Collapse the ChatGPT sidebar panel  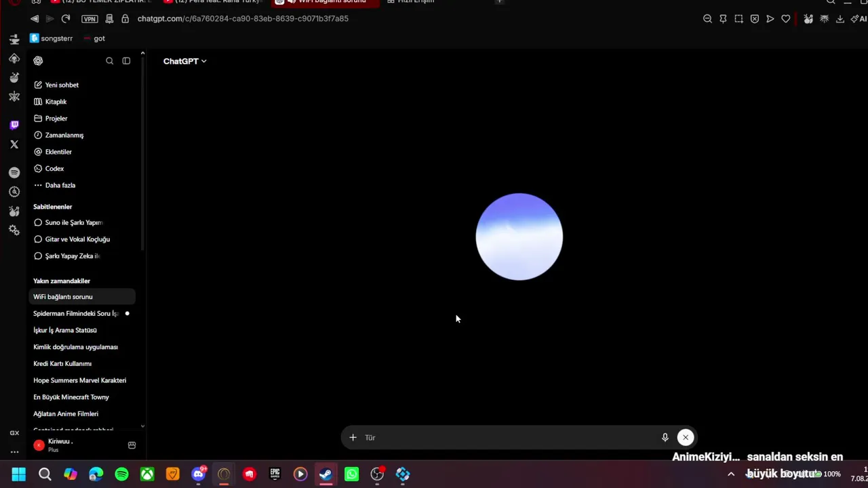point(126,61)
